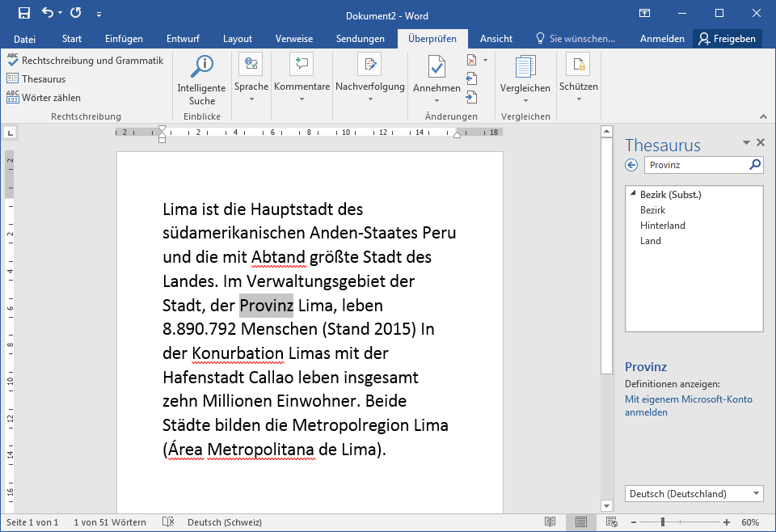The width and height of the screenshot is (776, 532).
Task: Open the undo history dropdown arrow
Action: click(61, 13)
